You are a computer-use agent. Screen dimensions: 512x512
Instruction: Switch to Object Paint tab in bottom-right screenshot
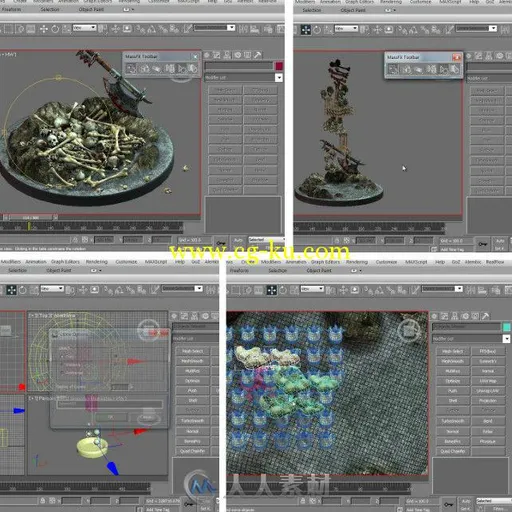tap(319, 271)
